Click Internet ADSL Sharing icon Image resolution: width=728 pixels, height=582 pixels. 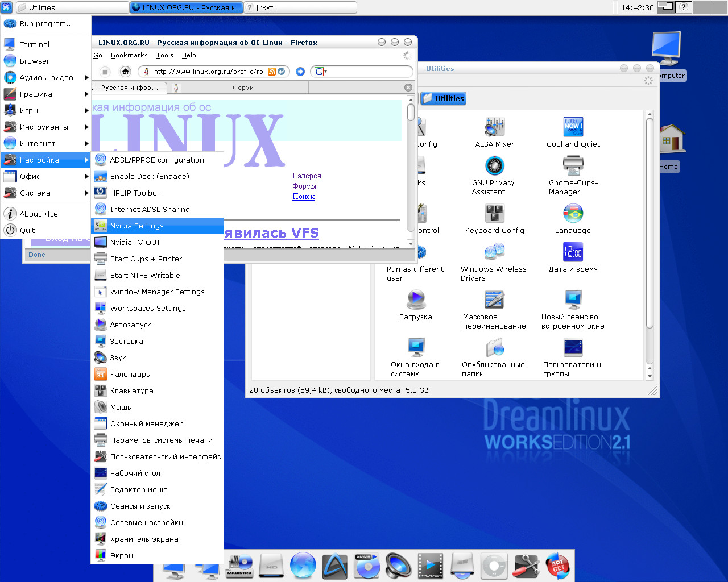click(101, 209)
